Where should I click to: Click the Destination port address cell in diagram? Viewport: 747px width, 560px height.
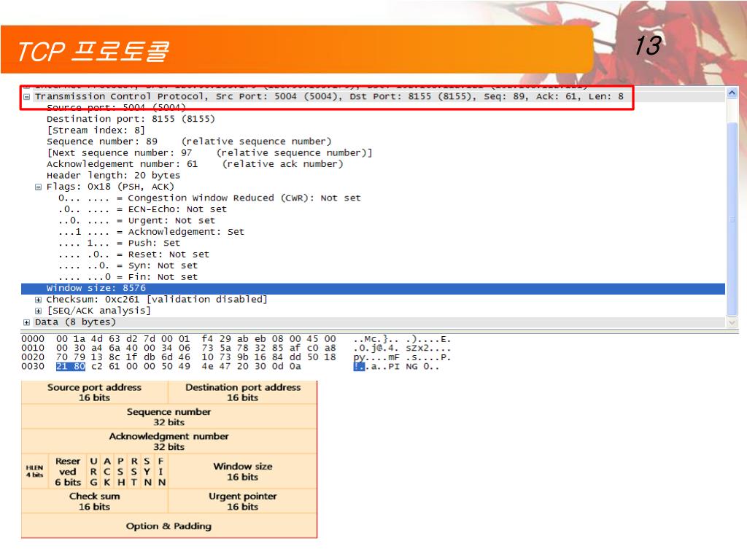(242, 392)
